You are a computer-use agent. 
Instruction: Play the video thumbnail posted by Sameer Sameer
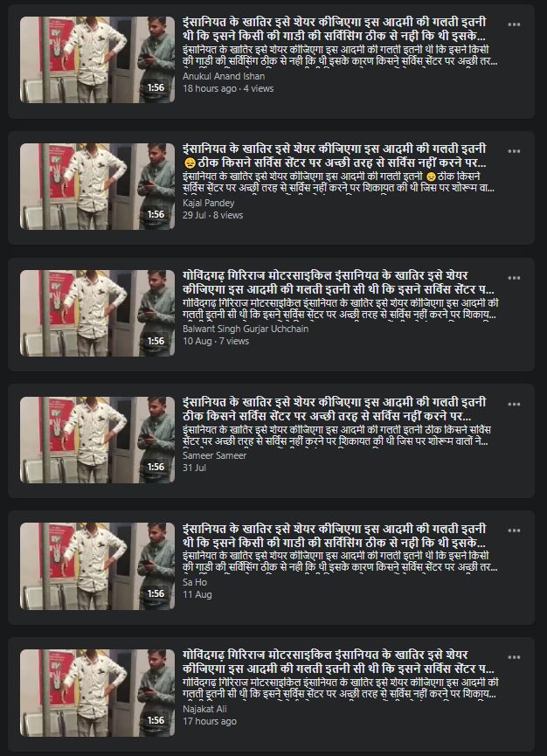click(x=97, y=440)
